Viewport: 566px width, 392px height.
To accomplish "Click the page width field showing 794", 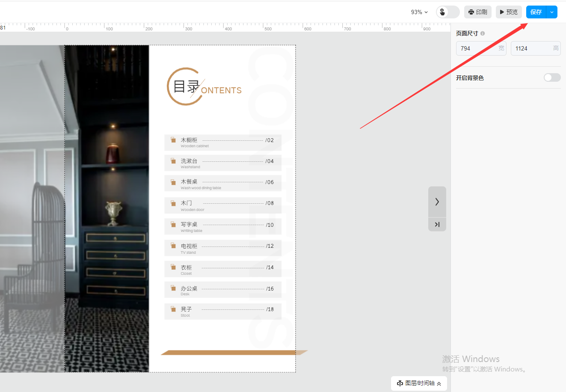I will point(477,48).
